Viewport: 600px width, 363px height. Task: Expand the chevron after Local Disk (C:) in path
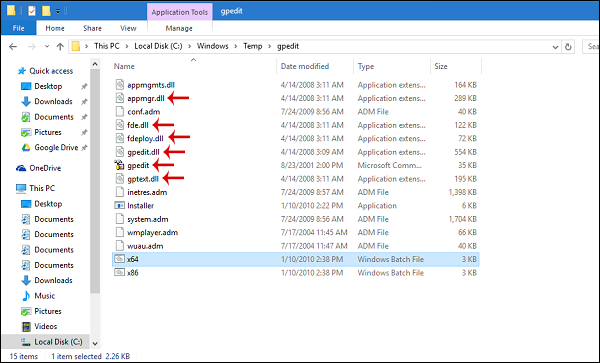point(190,46)
